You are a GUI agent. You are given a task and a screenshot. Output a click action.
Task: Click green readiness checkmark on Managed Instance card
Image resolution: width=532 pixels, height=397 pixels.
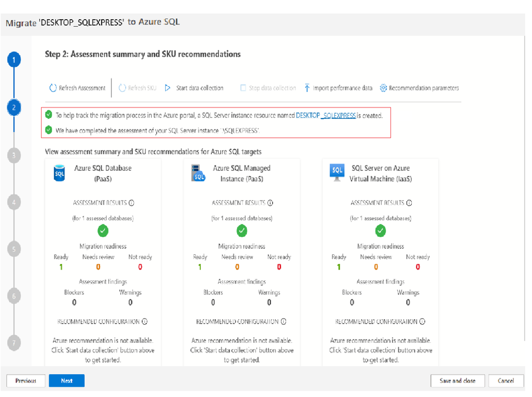pyautogui.click(x=242, y=231)
